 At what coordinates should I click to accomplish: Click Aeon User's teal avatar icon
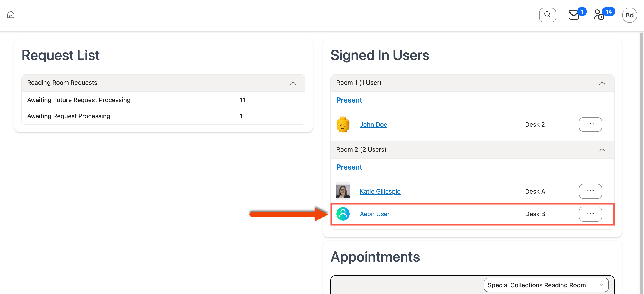click(x=343, y=214)
